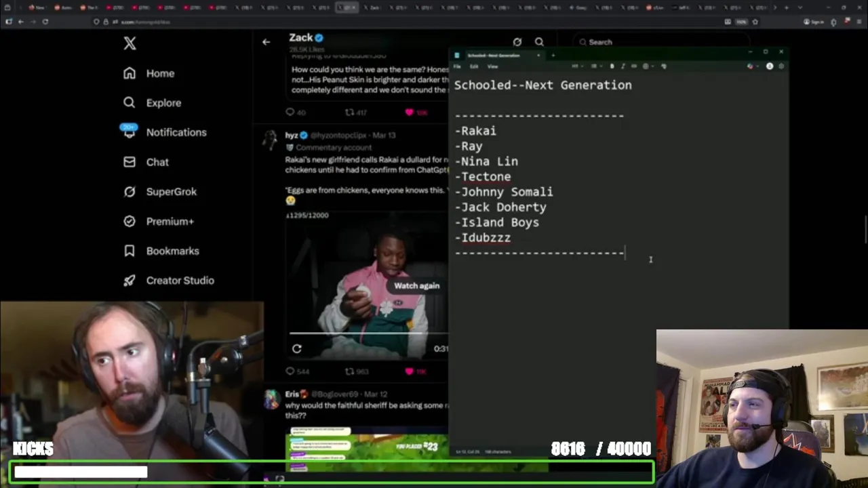Click the '-Johnny Somali' line in Notepad

504,192
